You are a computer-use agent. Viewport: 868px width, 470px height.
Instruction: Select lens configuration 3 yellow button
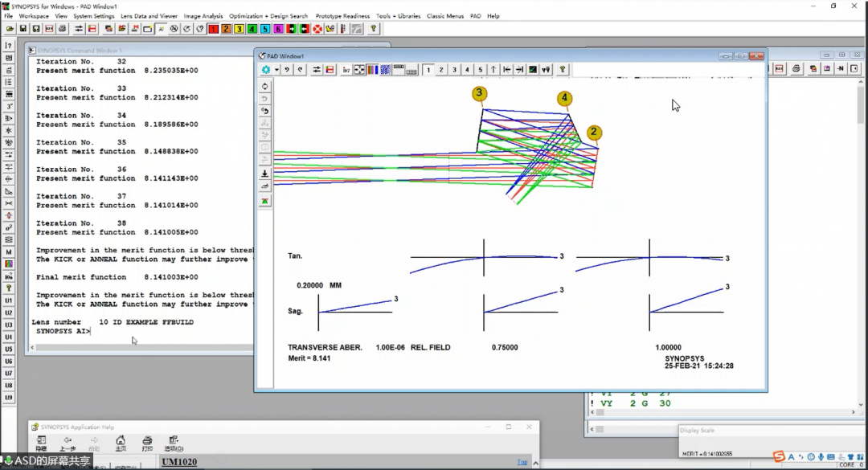(240, 29)
